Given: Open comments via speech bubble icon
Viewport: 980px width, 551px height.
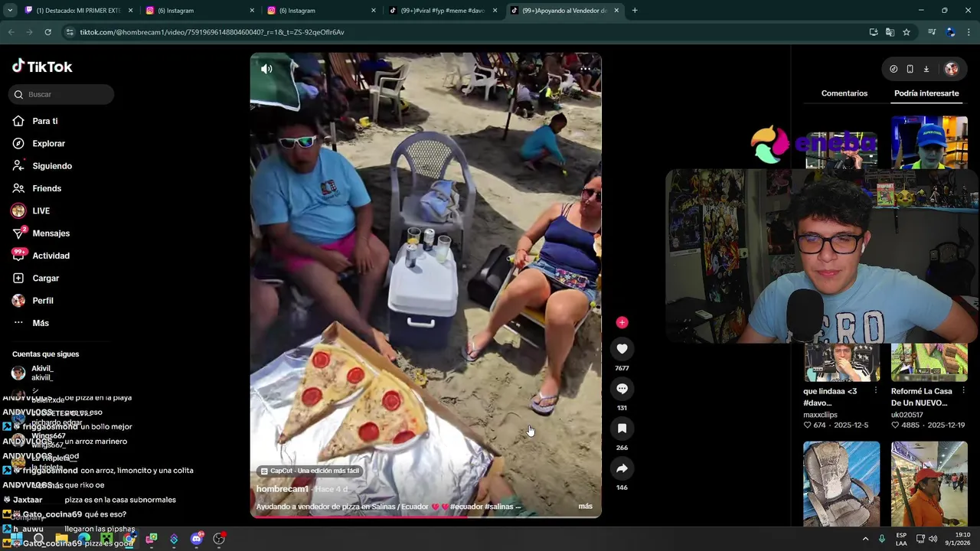Looking at the screenshot, I should tap(622, 389).
